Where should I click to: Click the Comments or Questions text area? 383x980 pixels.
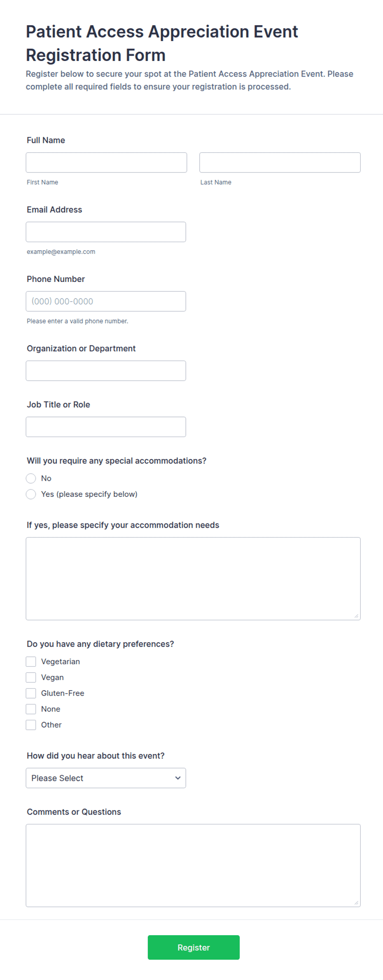tap(193, 866)
